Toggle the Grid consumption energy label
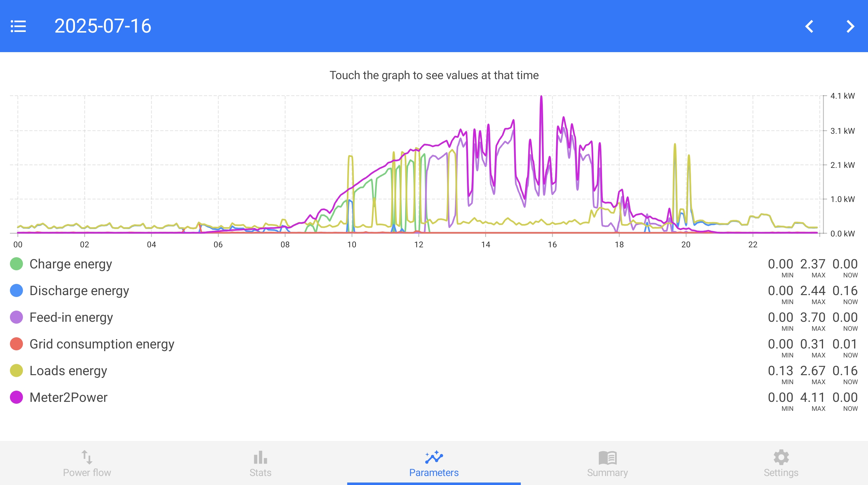This screenshot has width=868, height=485. pos(102,344)
